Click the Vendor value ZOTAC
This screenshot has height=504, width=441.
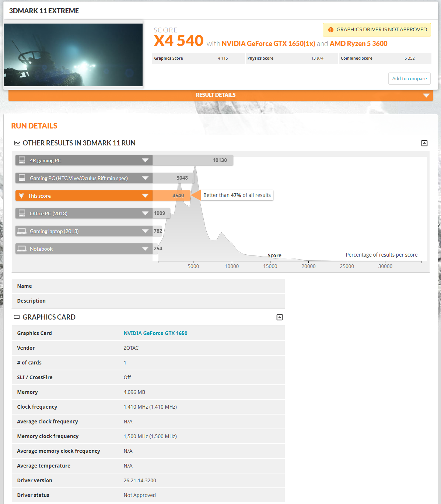click(131, 348)
